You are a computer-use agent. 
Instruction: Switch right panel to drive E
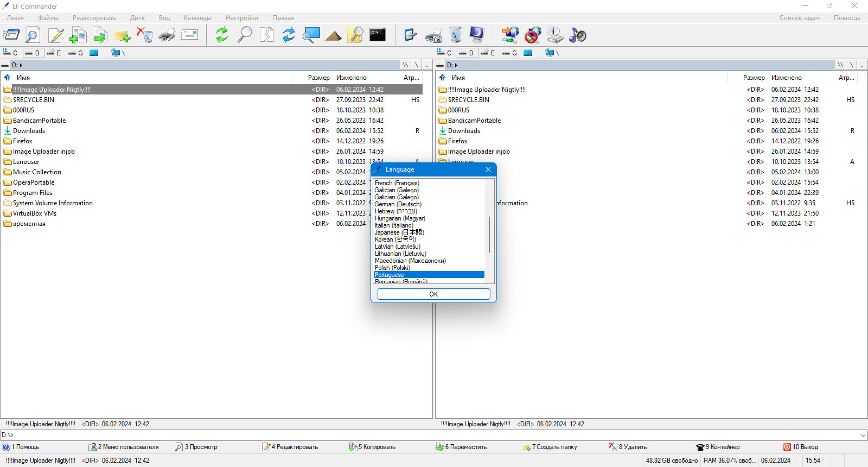point(488,53)
